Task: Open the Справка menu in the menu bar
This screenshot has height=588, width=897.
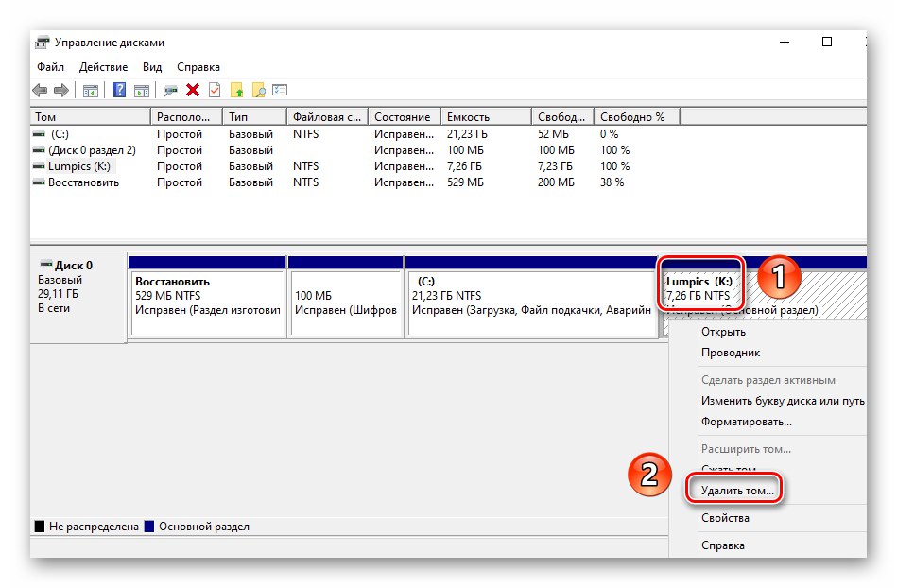Action: point(198,67)
